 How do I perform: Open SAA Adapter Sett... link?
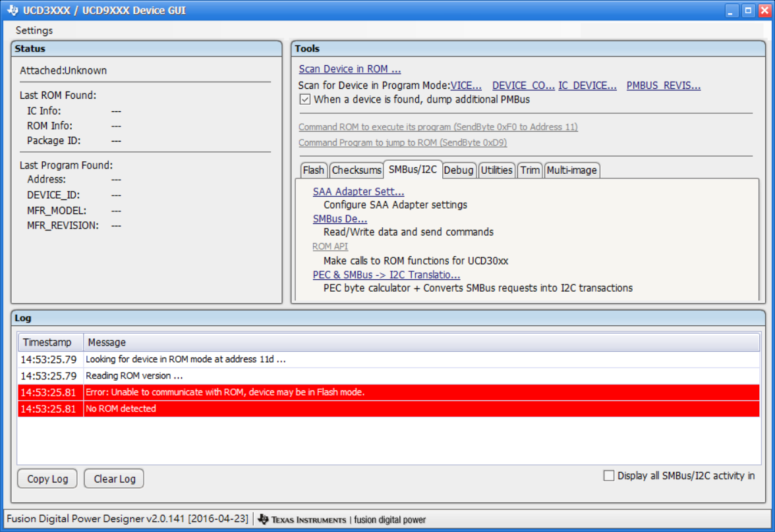pyautogui.click(x=359, y=192)
